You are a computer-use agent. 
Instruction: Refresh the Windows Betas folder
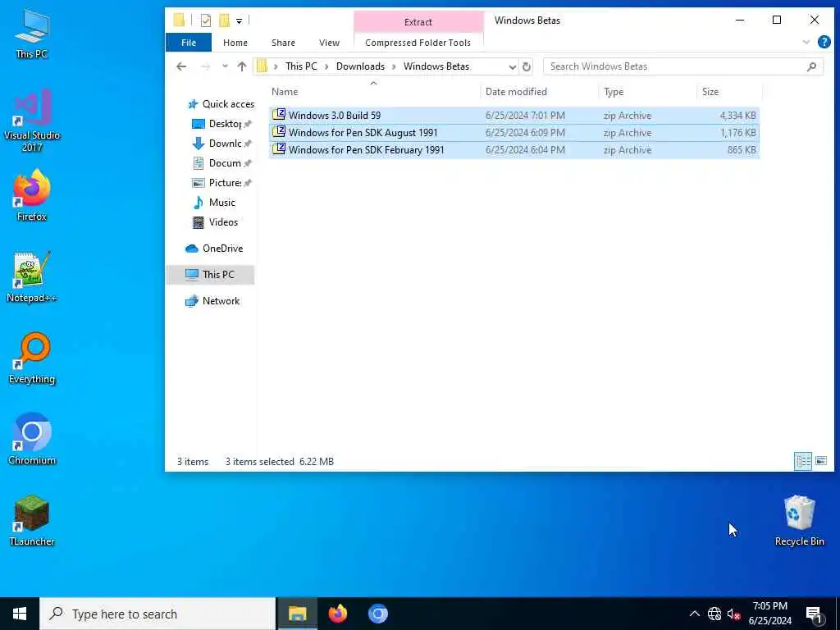pyautogui.click(x=527, y=66)
